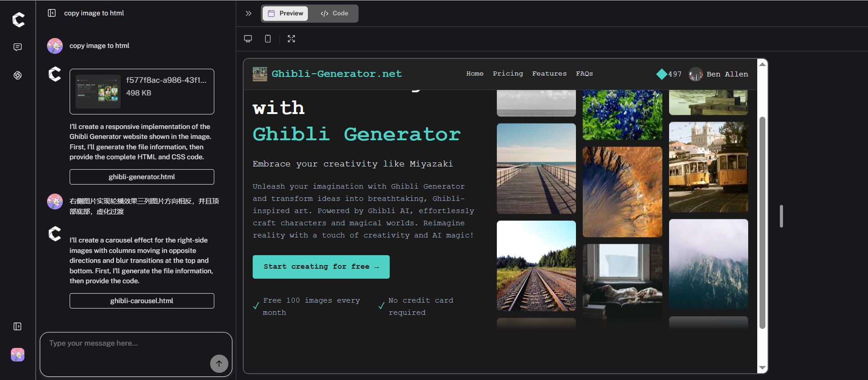The image size is (868, 380).
Task: Select the Code tab
Action: click(x=335, y=14)
